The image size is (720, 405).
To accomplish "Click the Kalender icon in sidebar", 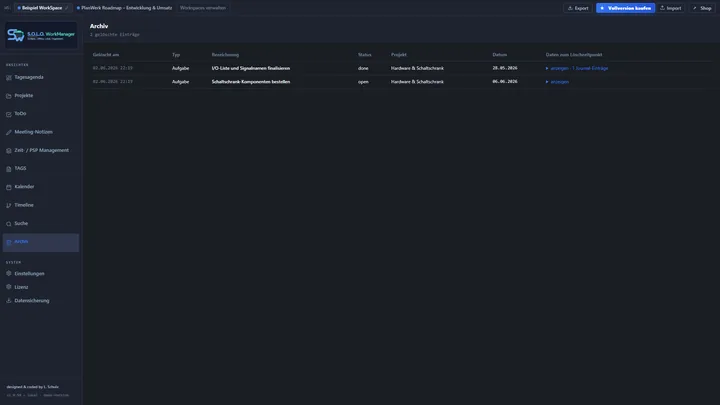I will click(9, 187).
